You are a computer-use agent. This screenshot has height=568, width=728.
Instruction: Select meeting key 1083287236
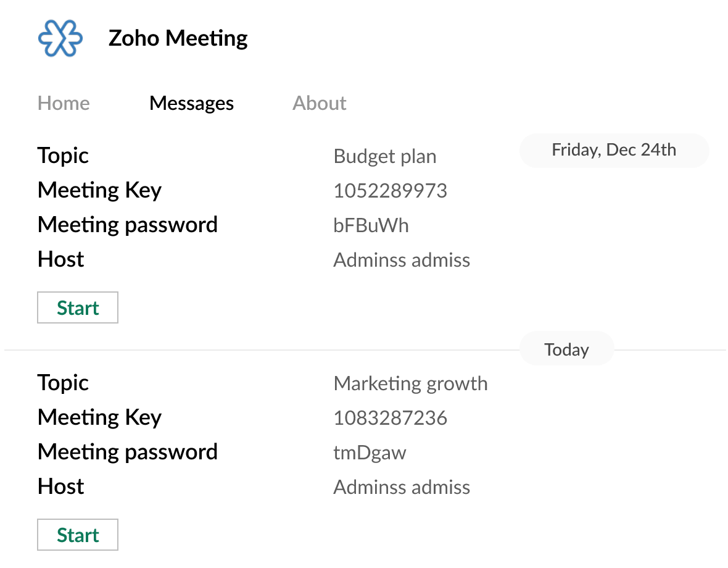(x=390, y=418)
